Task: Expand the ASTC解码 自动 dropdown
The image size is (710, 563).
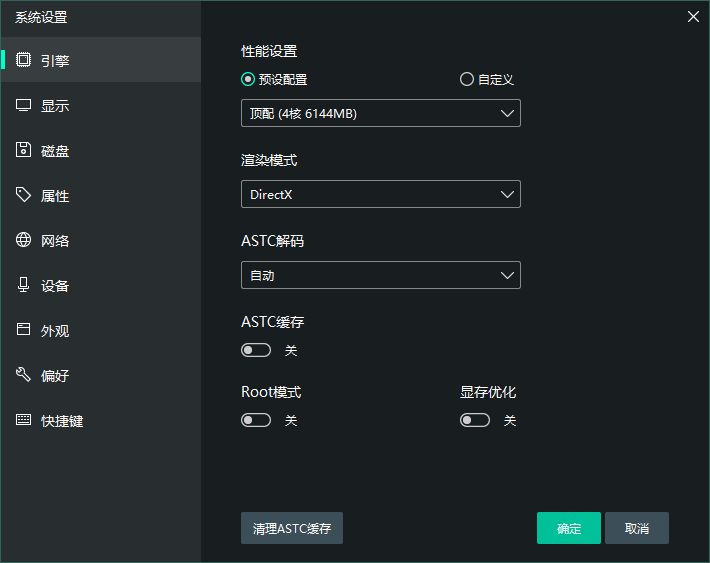Action: (380, 275)
